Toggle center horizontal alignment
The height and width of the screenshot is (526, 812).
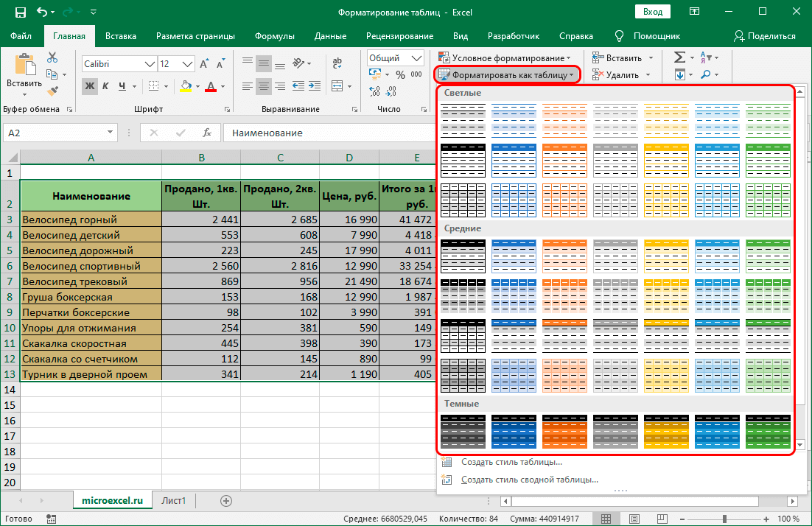click(263, 86)
